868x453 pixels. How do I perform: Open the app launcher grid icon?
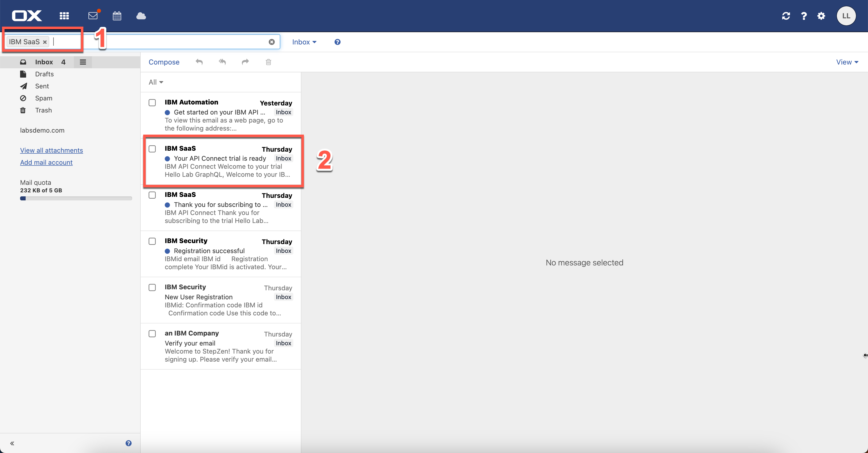[64, 16]
